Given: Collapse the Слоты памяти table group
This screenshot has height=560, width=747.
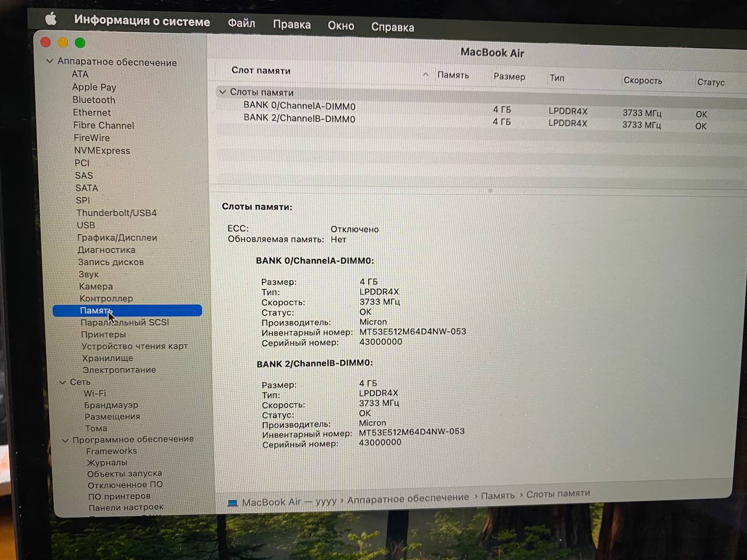Looking at the screenshot, I should [x=222, y=92].
